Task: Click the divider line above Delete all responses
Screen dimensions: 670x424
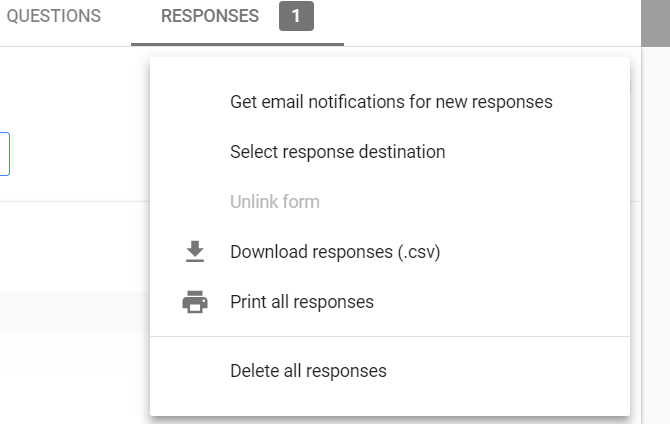Action: point(390,337)
